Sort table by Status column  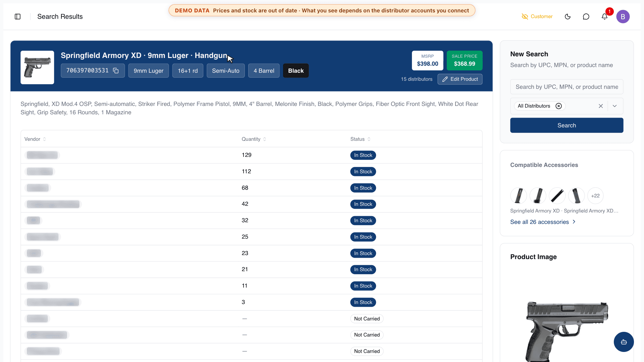360,139
